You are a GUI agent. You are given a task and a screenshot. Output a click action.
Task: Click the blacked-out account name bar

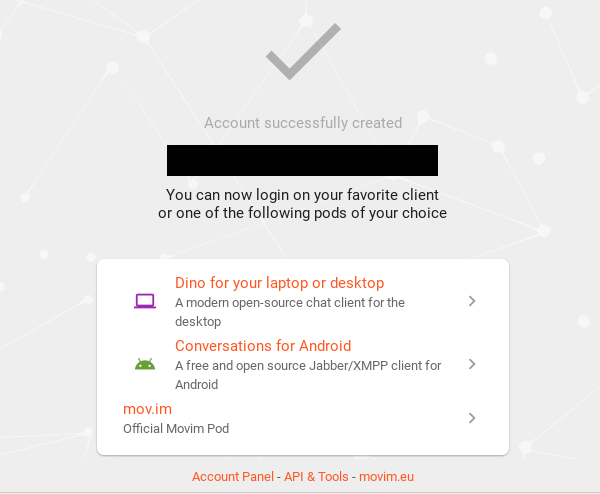(302, 160)
